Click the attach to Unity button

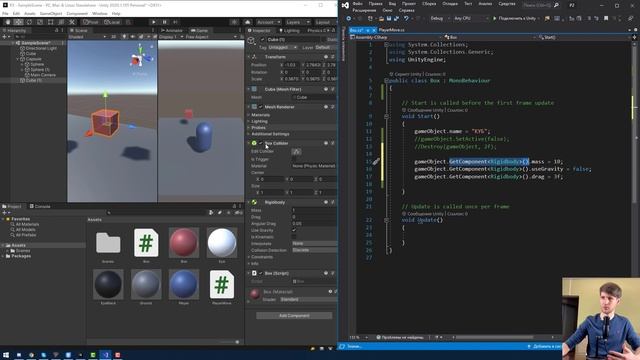pos(516,18)
